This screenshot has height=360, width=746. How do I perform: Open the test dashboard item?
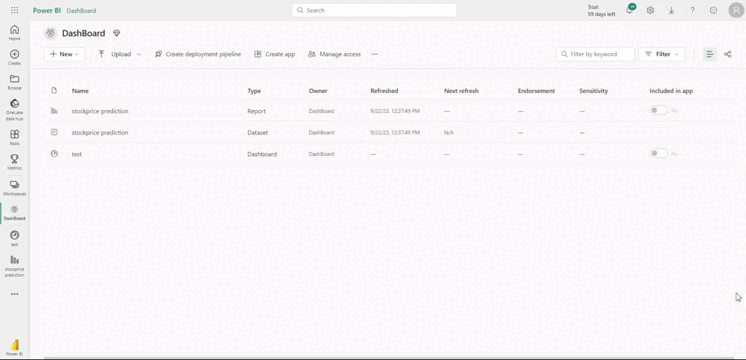tap(77, 154)
